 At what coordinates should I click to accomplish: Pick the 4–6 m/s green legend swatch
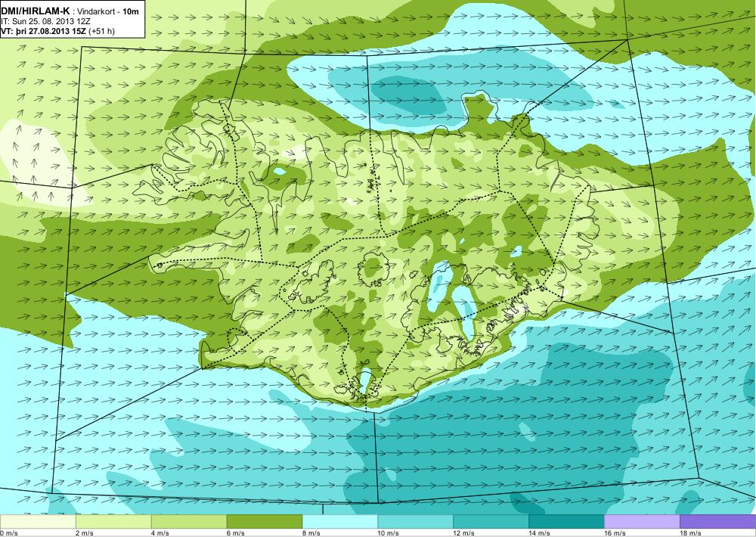(189, 522)
